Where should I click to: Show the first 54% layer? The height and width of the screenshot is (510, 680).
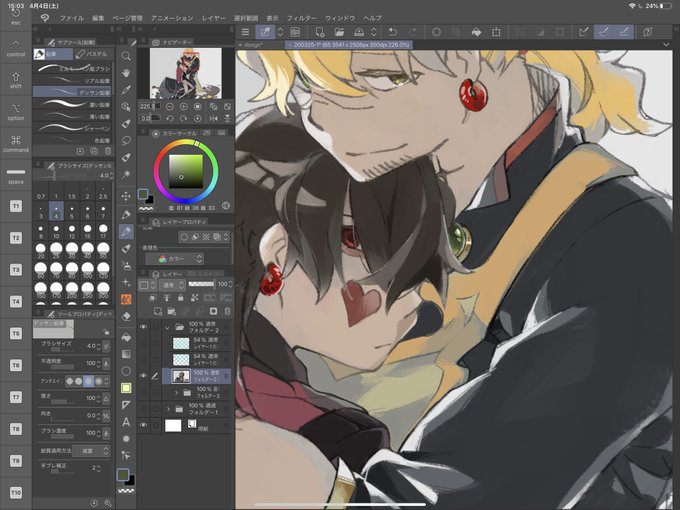coord(144,343)
